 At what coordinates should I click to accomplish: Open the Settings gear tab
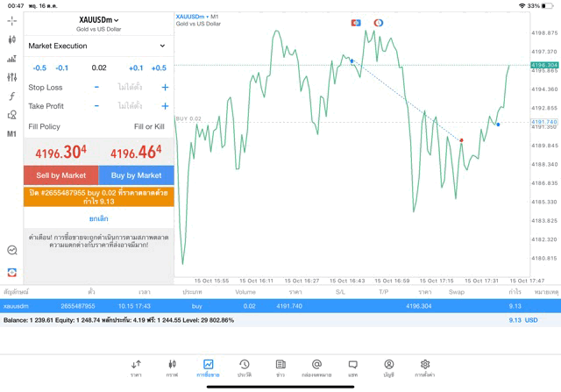(x=425, y=367)
